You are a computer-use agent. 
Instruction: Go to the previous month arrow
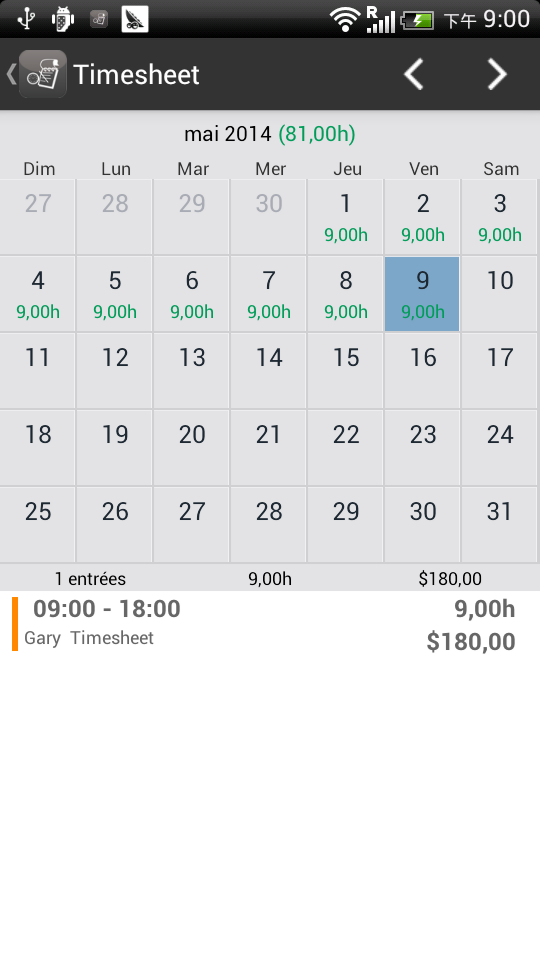pyautogui.click(x=414, y=74)
